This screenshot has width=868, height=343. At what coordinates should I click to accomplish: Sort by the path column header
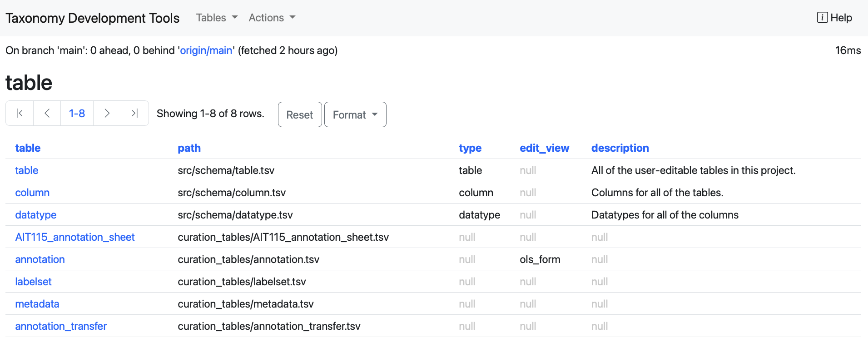(189, 148)
